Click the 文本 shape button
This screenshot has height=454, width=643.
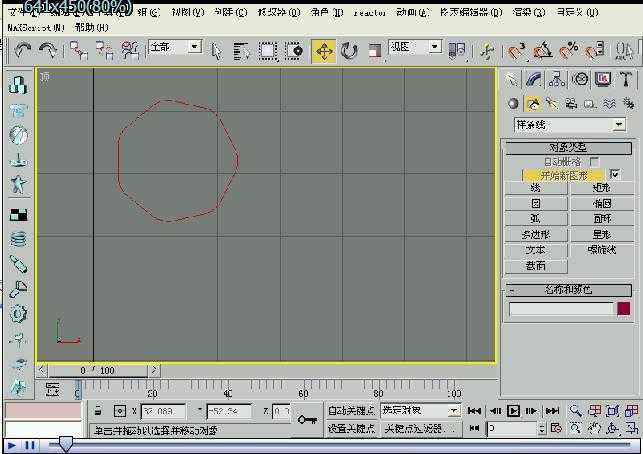[536, 250]
